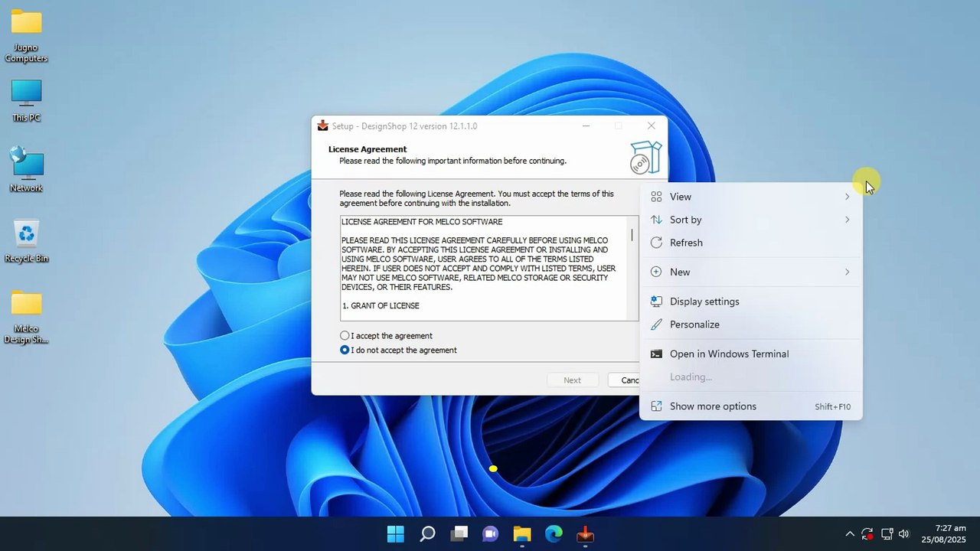Click the New plus icon
980x551 pixels.
tap(656, 272)
